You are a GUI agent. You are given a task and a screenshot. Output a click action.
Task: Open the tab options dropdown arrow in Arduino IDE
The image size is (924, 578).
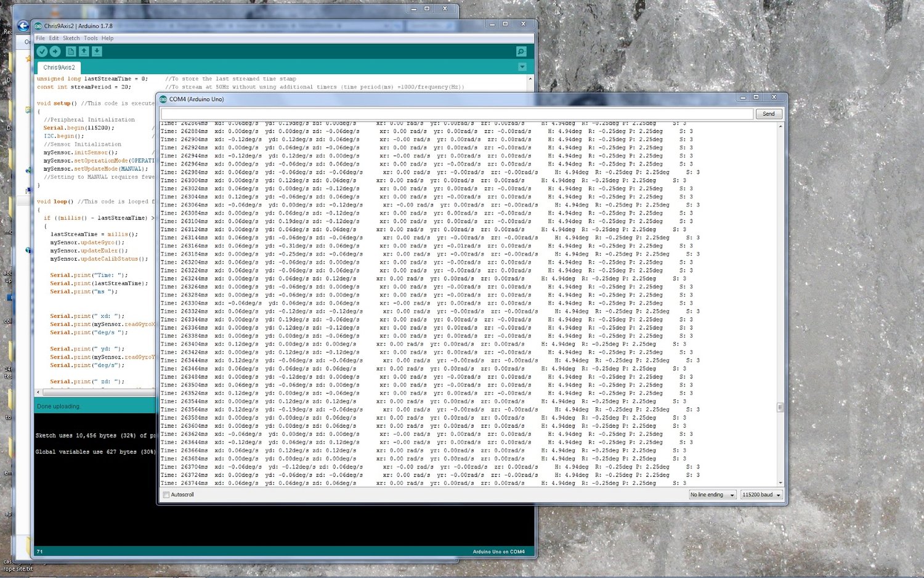[x=522, y=67]
